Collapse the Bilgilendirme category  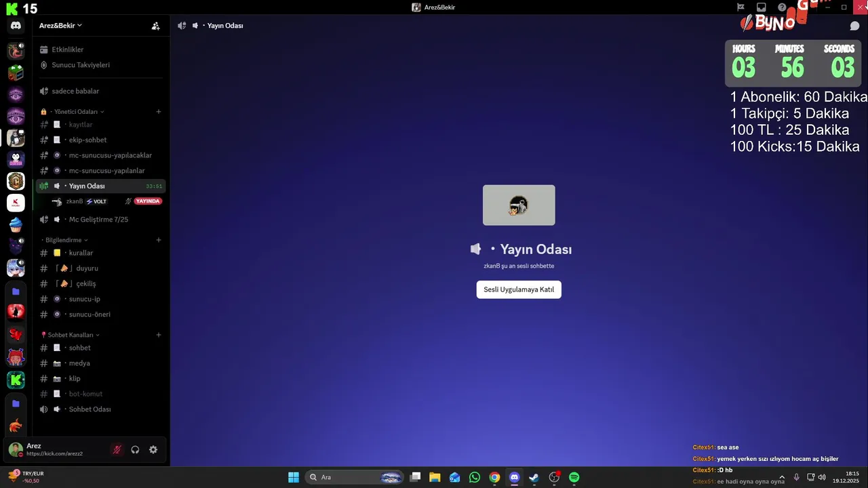click(65, 240)
